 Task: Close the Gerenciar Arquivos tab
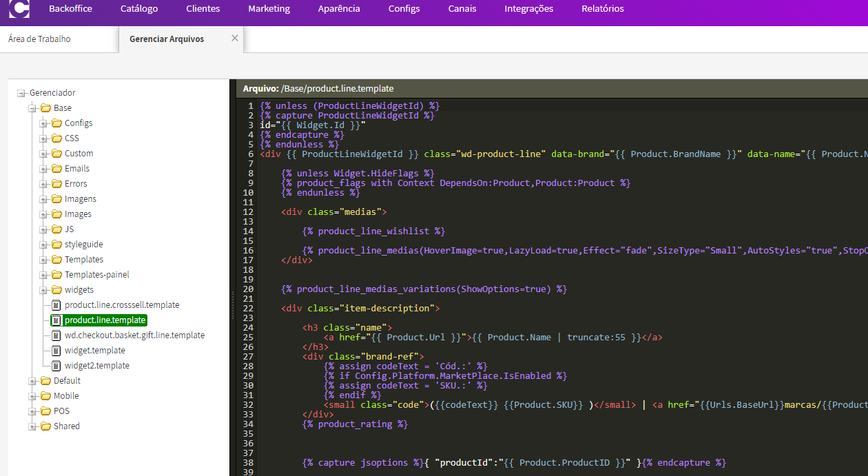(x=235, y=39)
